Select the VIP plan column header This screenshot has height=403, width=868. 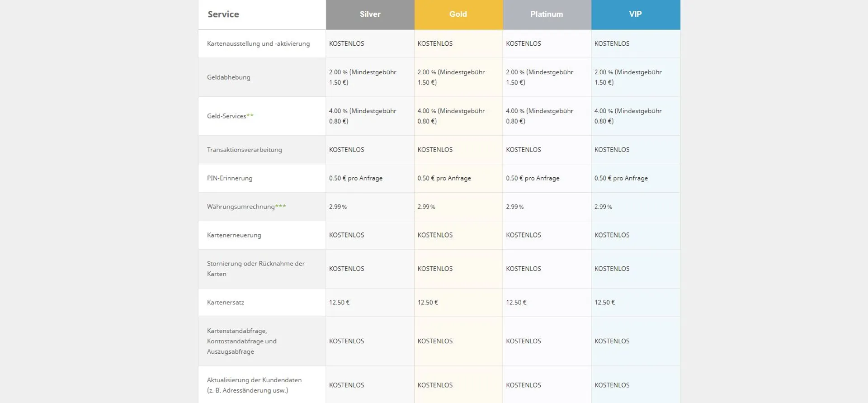tap(636, 14)
